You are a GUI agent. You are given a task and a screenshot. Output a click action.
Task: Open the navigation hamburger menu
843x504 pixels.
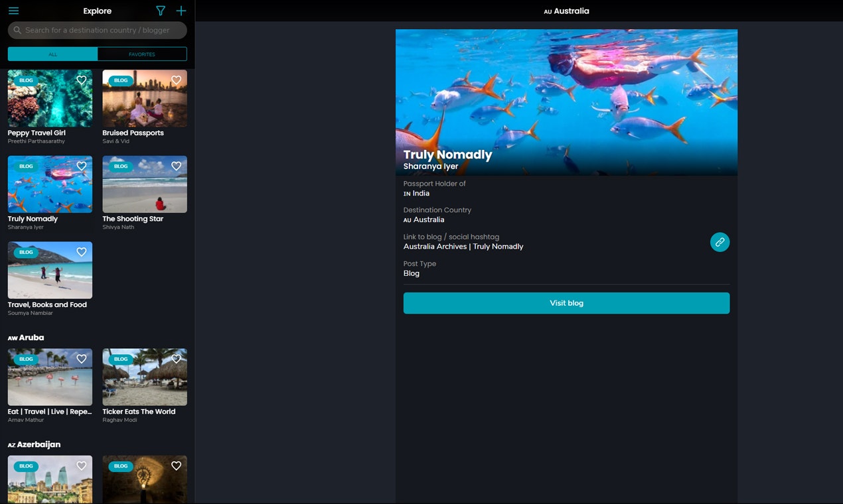[x=13, y=11]
